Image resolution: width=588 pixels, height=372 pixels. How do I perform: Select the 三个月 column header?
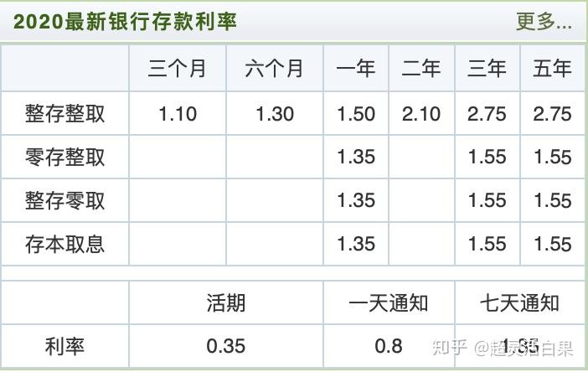(177, 69)
